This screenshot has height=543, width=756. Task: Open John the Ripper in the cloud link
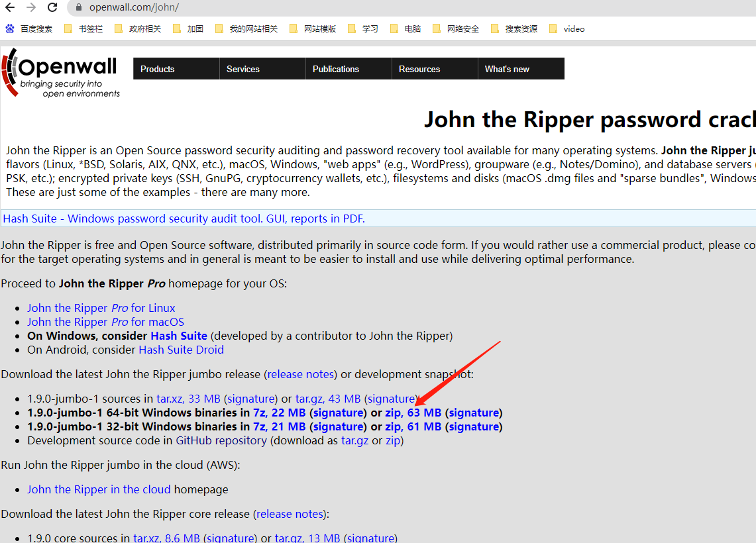click(x=99, y=489)
